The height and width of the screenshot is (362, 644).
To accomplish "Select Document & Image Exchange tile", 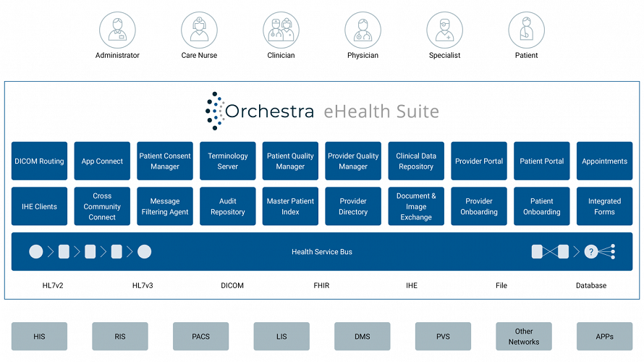I will pyautogui.click(x=416, y=206).
